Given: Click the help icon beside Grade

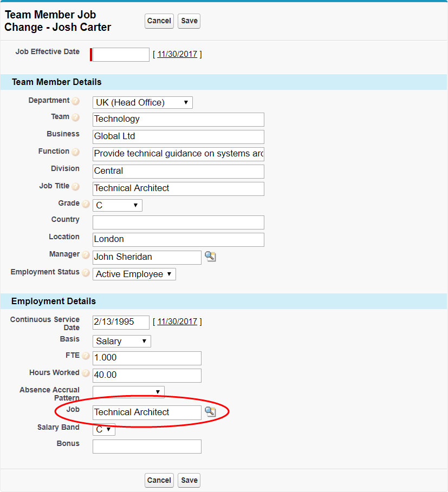Looking at the screenshot, I should point(86,204).
